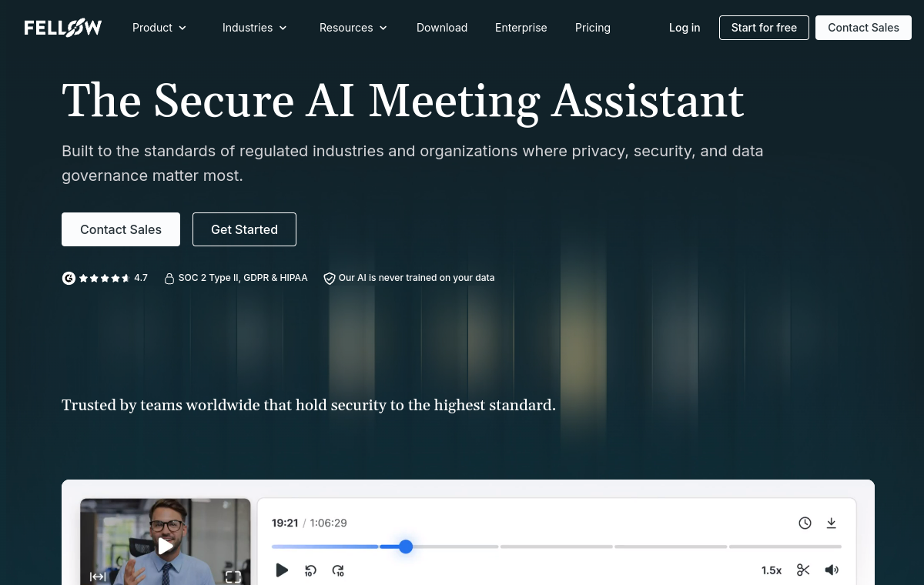Click 'Trusted by teams worldwide' heading

(309, 405)
